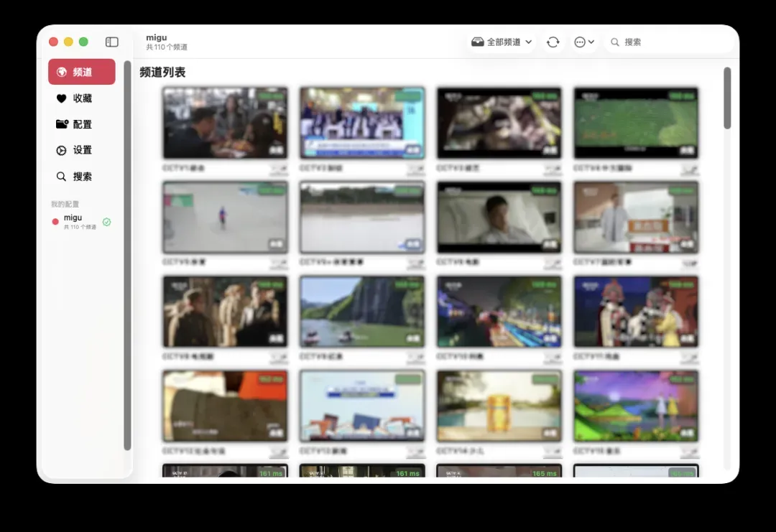Viewport: 776px width, 532px height.
Task: Click the globe icon beside 频道
Action: click(x=62, y=73)
